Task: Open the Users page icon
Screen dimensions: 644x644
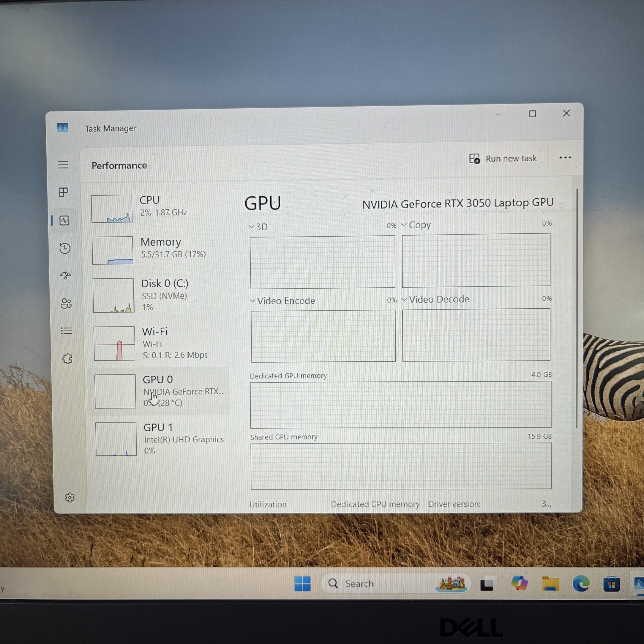Action: 66,303
